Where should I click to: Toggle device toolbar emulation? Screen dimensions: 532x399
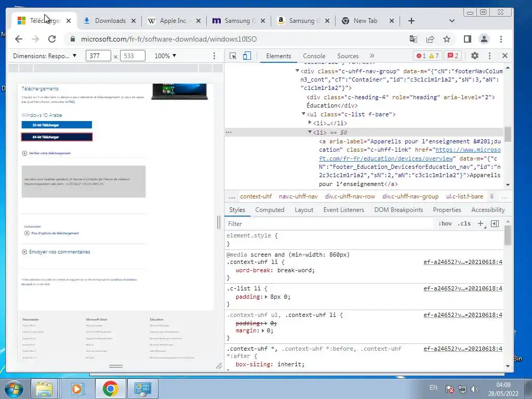[247, 56]
